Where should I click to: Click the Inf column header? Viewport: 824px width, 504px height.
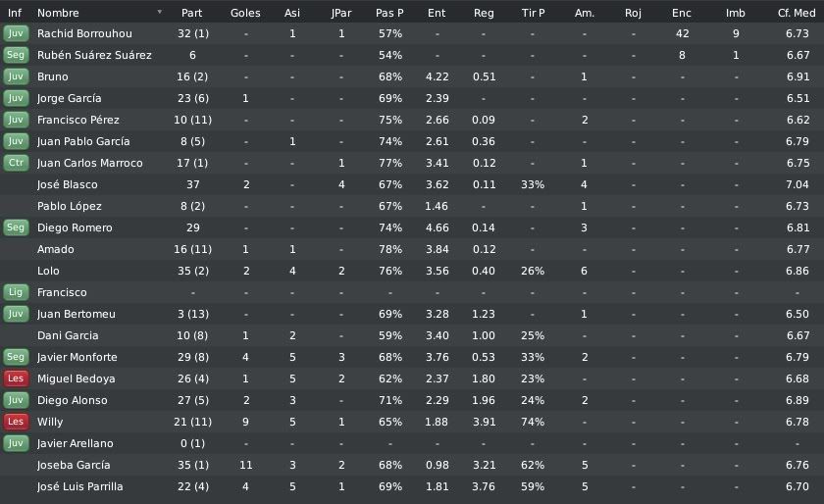(x=15, y=13)
